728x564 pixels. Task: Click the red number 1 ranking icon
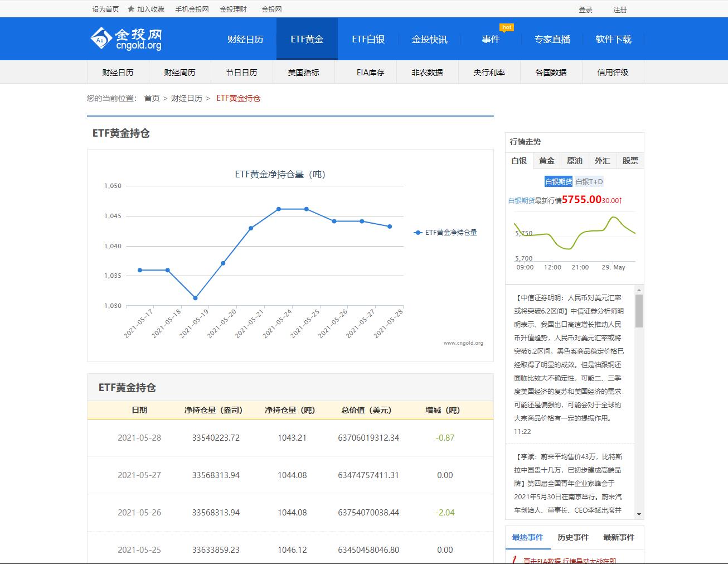click(515, 560)
